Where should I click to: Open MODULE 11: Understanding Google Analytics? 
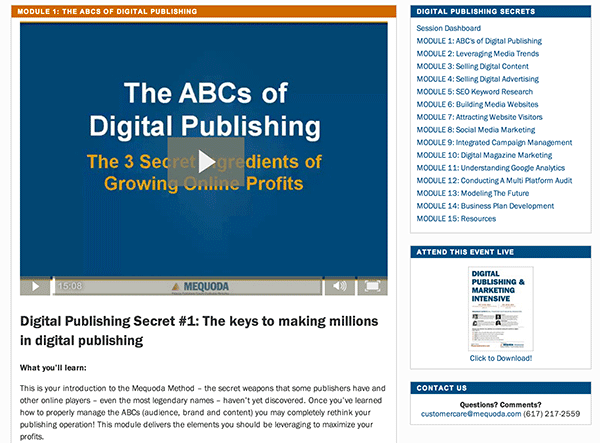[x=491, y=168]
